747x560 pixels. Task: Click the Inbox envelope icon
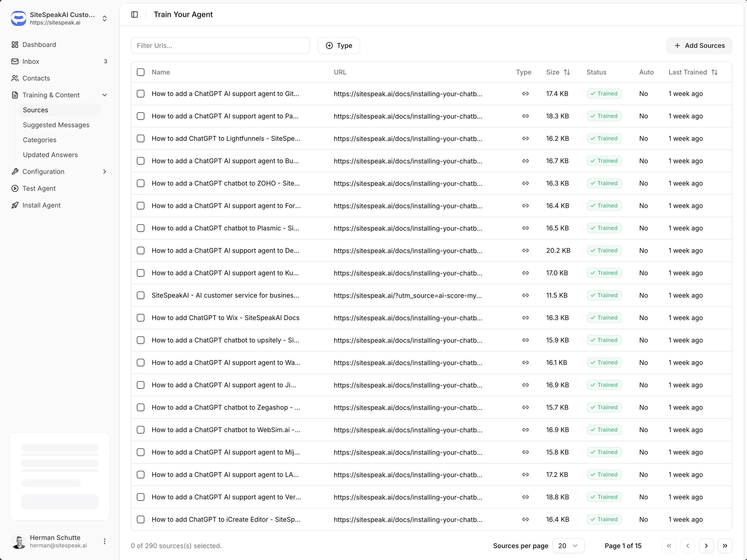coord(15,61)
